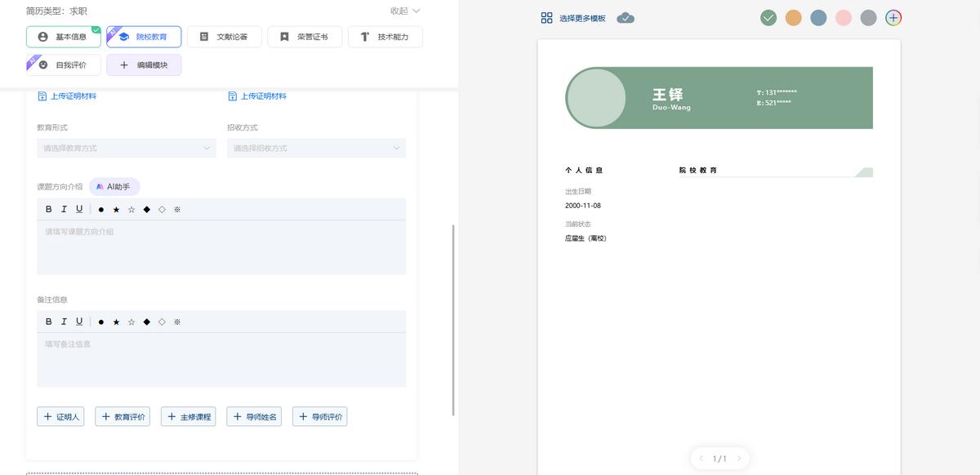Click the 选择更多模板 grid icon
The height and width of the screenshot is (475, 980).
547,18
